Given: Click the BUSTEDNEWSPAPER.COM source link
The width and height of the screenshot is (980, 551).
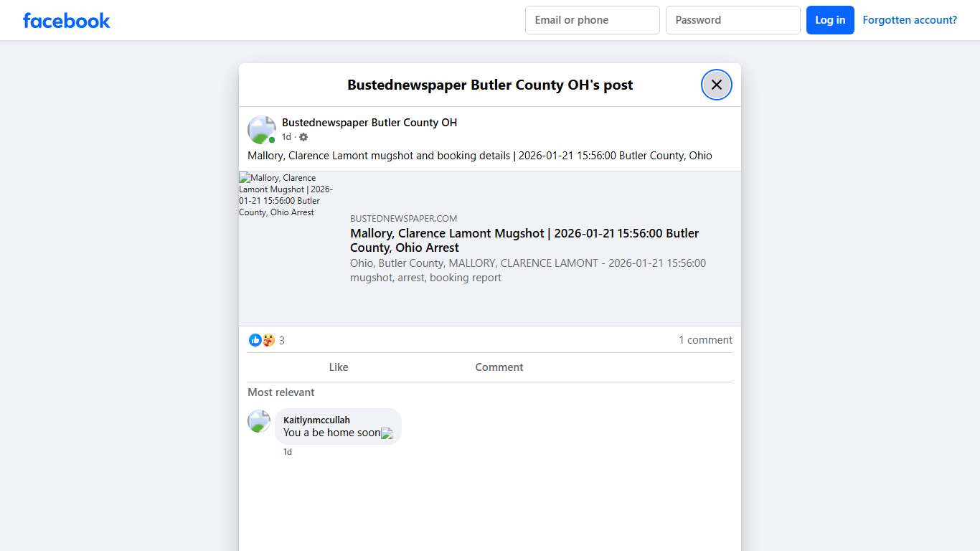Looking at the screenshot, I should pos(404,218).
